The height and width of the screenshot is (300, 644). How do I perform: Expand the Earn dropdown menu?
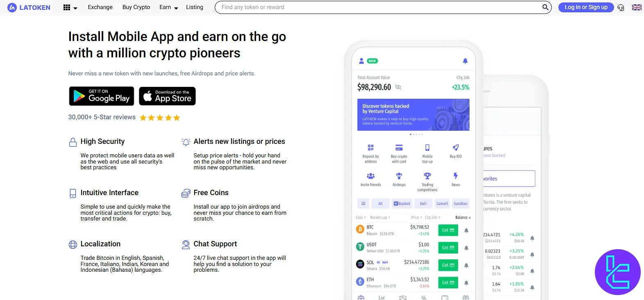point(168,7)
